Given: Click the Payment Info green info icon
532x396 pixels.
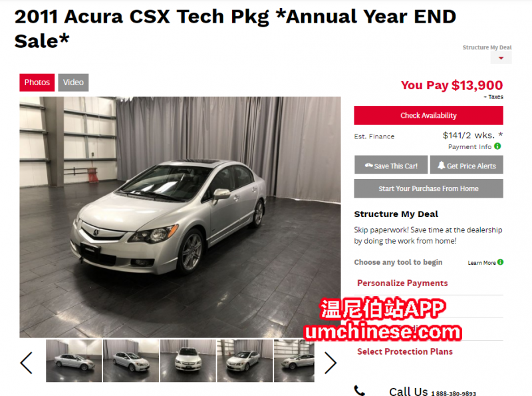Looking at the screenshot, I should click(497, 146).
